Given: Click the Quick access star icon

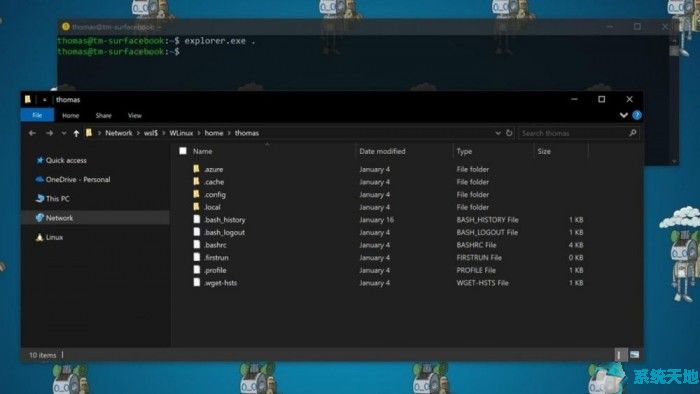Looking at the screenshot, I should coord(40,160).
